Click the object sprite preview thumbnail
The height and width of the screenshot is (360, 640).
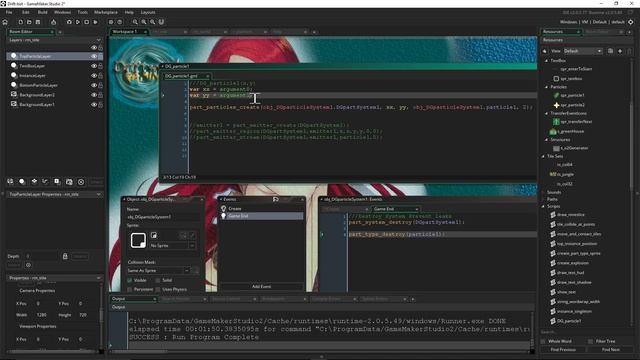(x=138, y=240)
